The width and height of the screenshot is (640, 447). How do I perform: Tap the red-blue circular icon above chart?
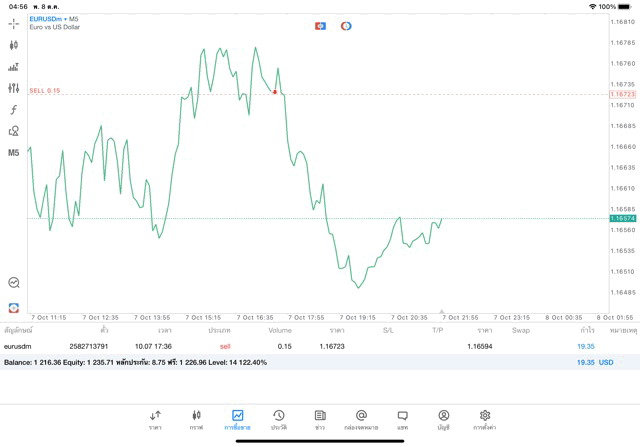(346, 25)
